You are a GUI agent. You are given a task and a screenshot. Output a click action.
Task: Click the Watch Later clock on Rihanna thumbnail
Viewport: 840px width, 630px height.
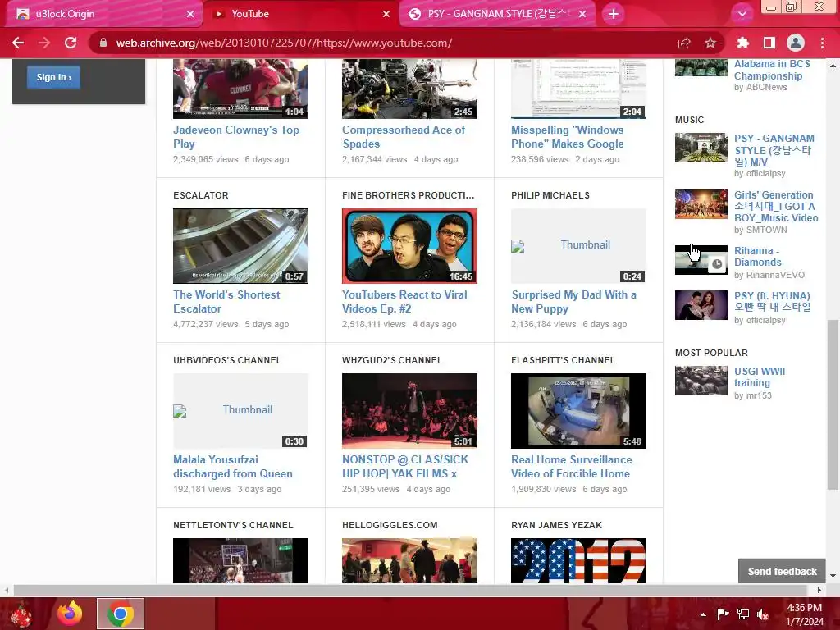pyautogui.click(x=717, y=264)
